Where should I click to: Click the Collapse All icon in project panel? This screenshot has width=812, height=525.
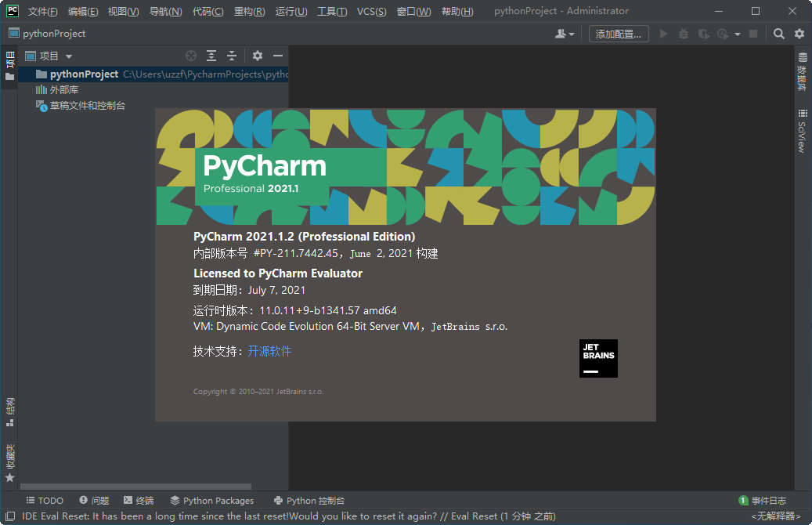232,56
